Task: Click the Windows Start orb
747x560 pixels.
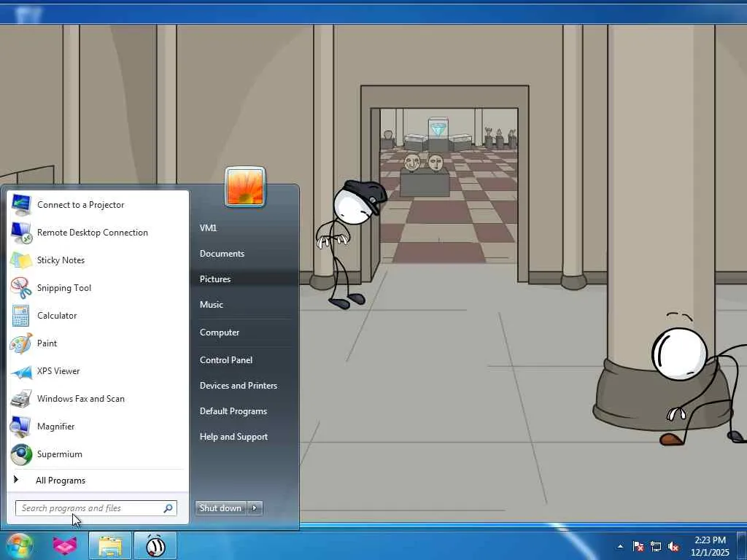Action: point(19,545)
